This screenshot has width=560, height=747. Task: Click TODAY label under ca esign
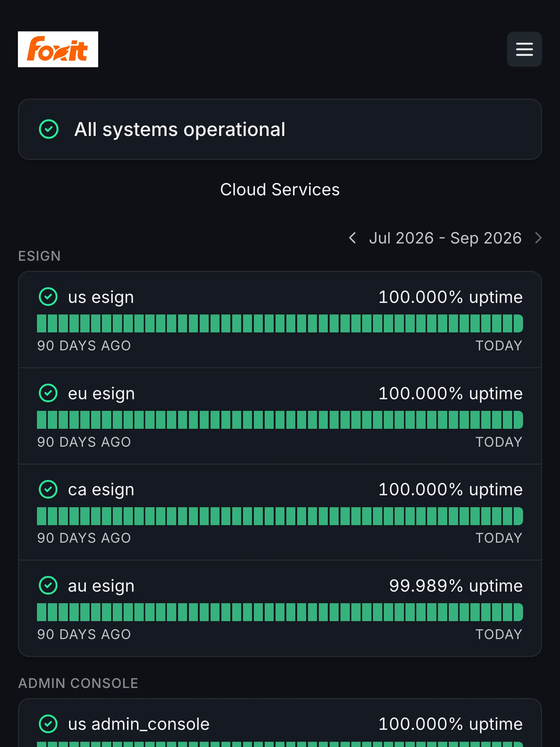[499, 538]
